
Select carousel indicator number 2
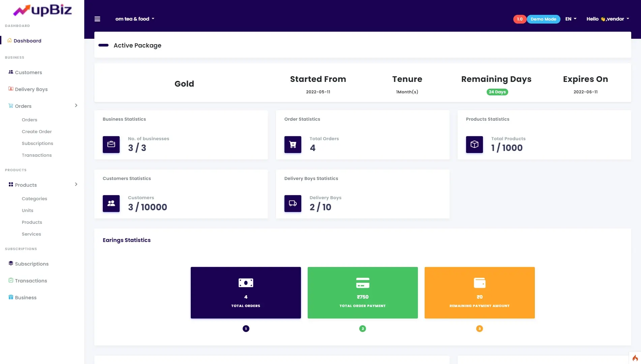(363, 329)
